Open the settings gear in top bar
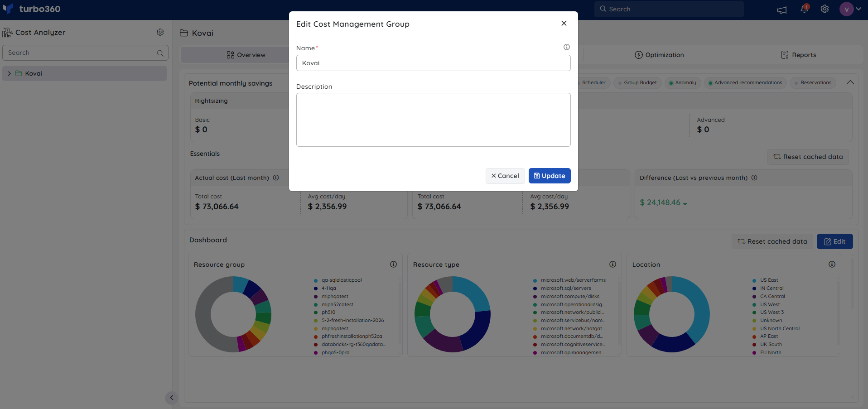 coord(825,9)
